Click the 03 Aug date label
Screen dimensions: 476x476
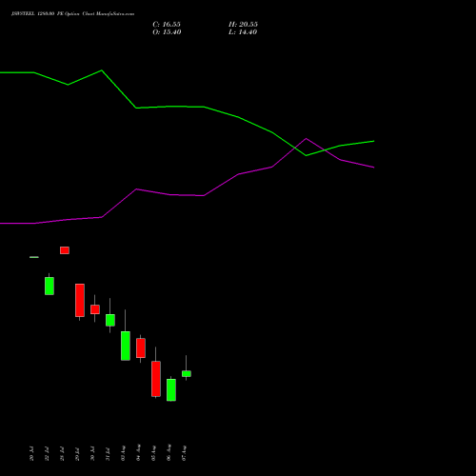(123, 453)
